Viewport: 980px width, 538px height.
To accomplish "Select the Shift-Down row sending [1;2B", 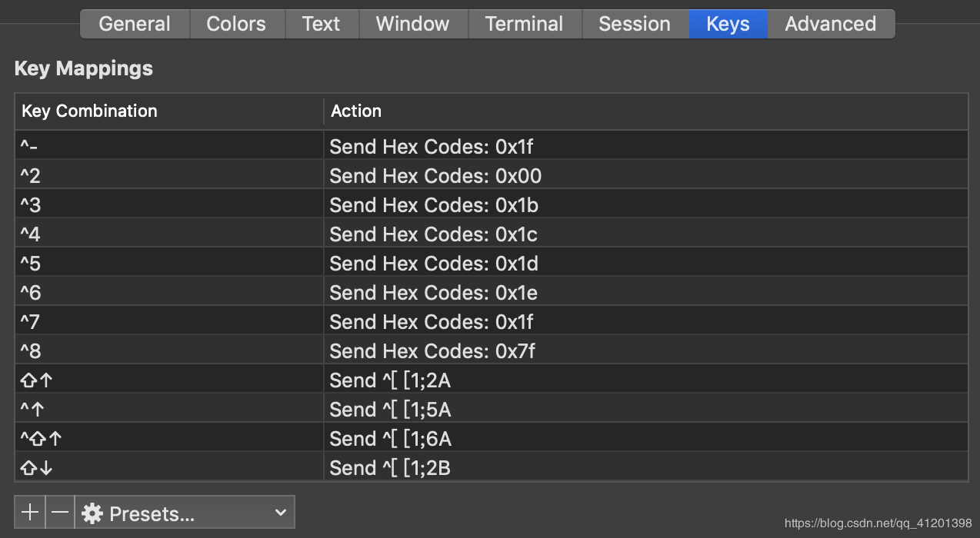I will pos(491,467).
